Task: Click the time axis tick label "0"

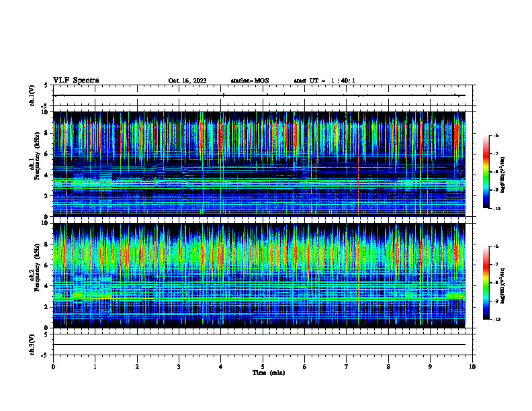Action: pos(53,367)
